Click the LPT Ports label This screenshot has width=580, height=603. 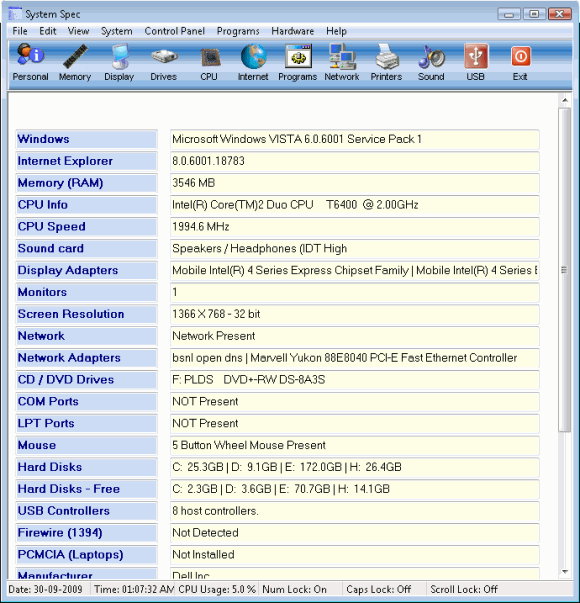point(87,423)
